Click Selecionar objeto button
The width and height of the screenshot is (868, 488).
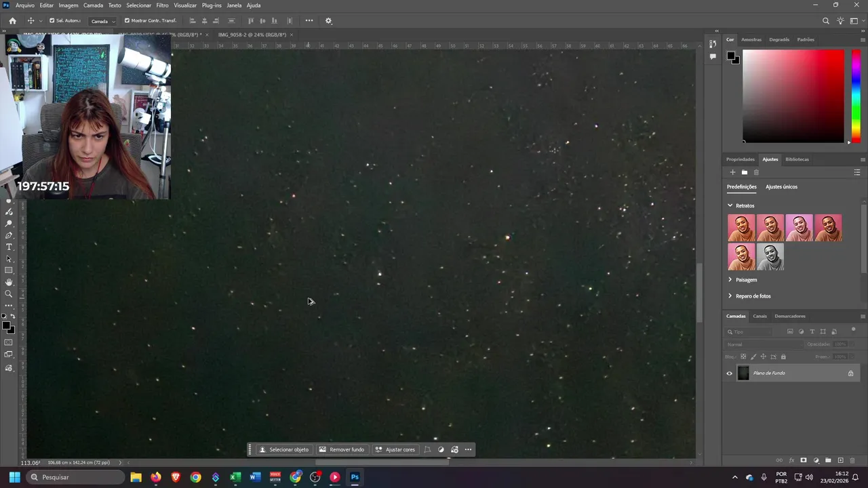[x=283, y=449]
